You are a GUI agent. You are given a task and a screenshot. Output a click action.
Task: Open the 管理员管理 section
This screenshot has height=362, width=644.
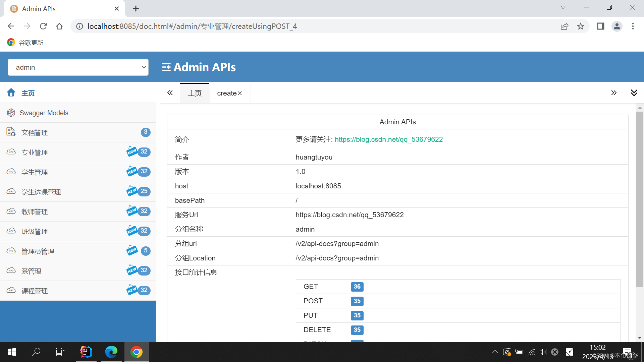[x=38, y=251]
